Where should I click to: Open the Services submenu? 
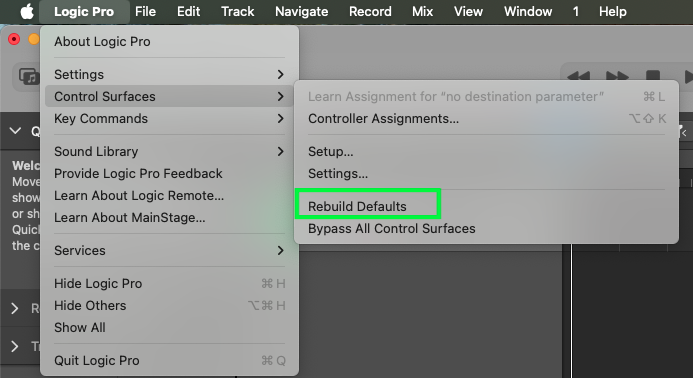tap(169, 251)
